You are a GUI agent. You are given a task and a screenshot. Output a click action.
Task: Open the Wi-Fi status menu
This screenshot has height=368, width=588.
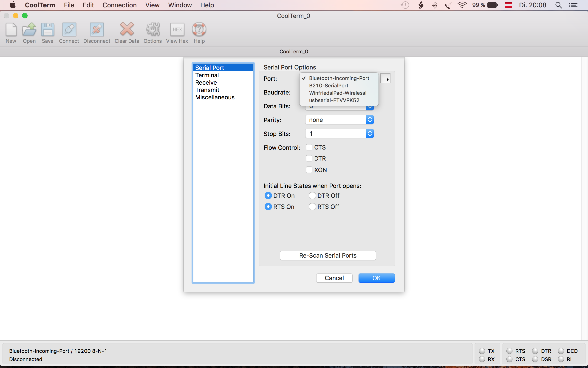[462, 5]
